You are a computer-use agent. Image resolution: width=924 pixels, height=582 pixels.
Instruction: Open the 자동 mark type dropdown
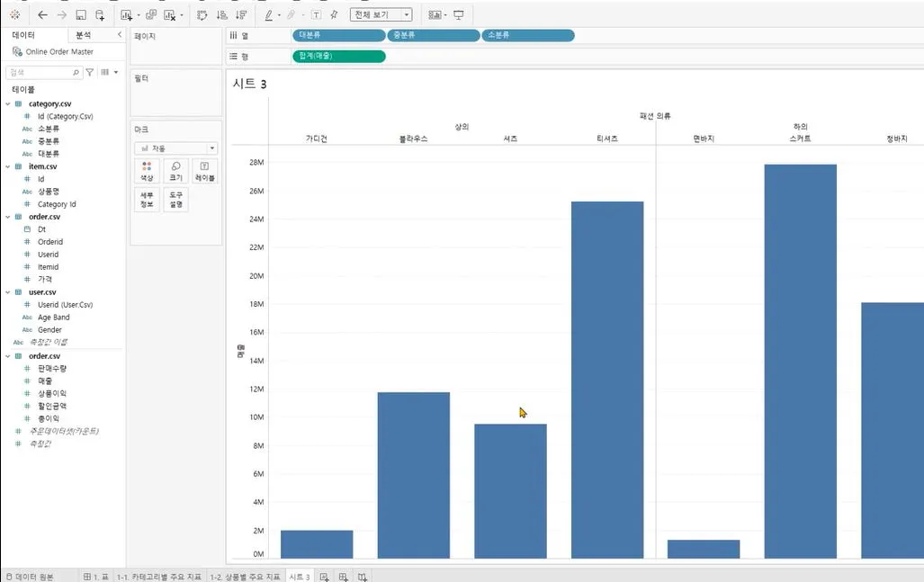[175, 148]
